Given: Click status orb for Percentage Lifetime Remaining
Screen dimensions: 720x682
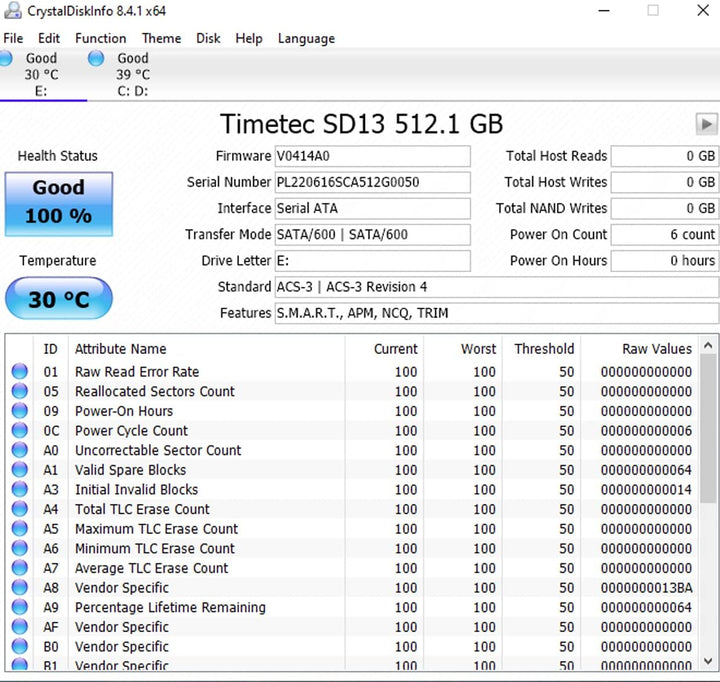Looking at the screenshot, I should coord(20,607).
